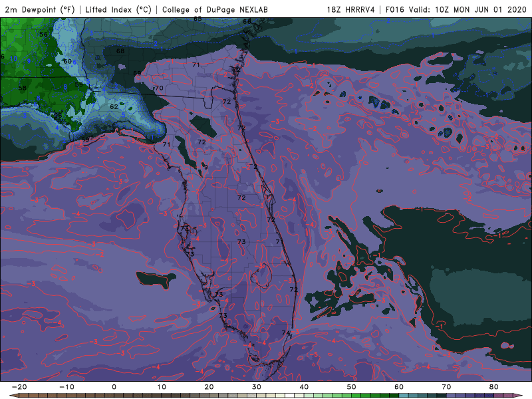
Task: Click the "Valid: 10Z MON JUN 01 2020" text
Action: click(467, 9)
